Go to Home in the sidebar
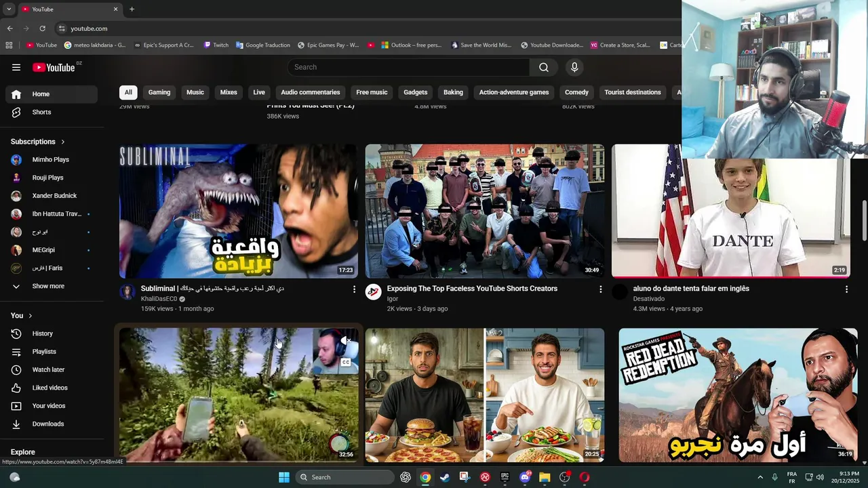 tap(52, 94)
